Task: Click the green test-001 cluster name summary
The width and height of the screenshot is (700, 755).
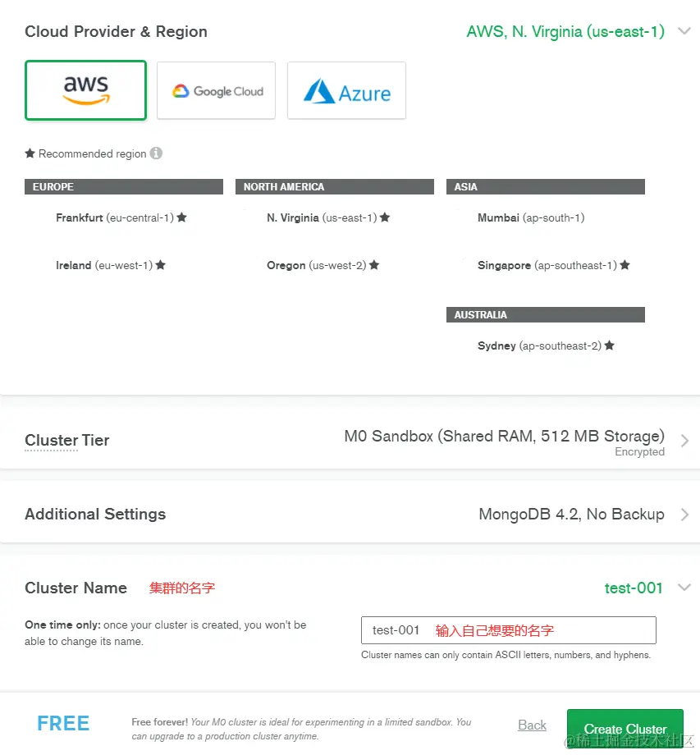Action: [634, 588]
